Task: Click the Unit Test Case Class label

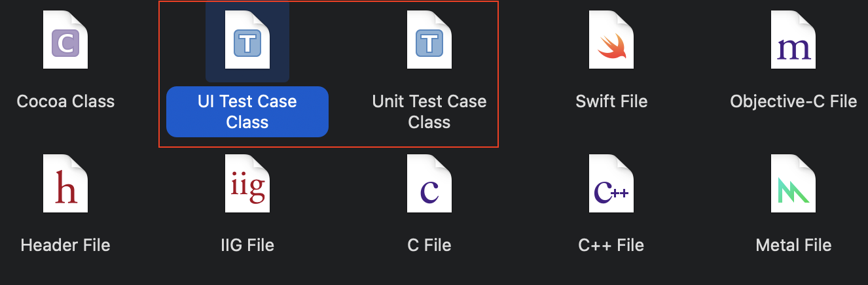Action: pyautogui.click(x=429, y=112)
